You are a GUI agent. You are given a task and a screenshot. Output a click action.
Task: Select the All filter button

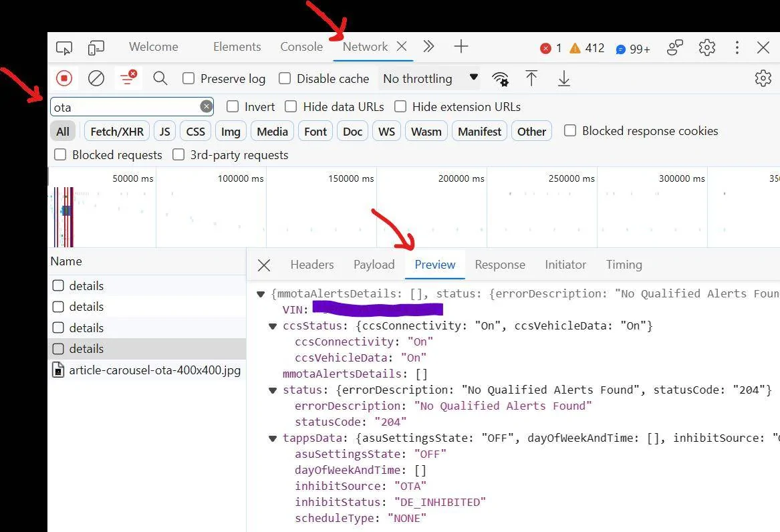(x=63, y=131)
